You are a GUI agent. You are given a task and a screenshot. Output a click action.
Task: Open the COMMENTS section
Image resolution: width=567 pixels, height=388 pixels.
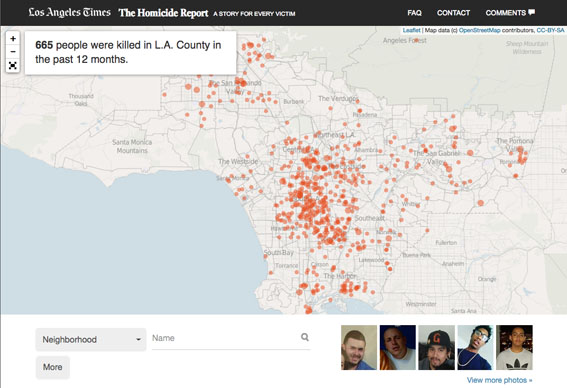coord(506,13)
